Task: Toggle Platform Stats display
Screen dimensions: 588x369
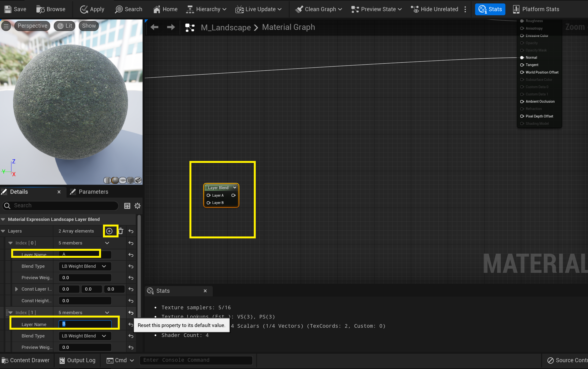Action: click(x=536, y=9)
